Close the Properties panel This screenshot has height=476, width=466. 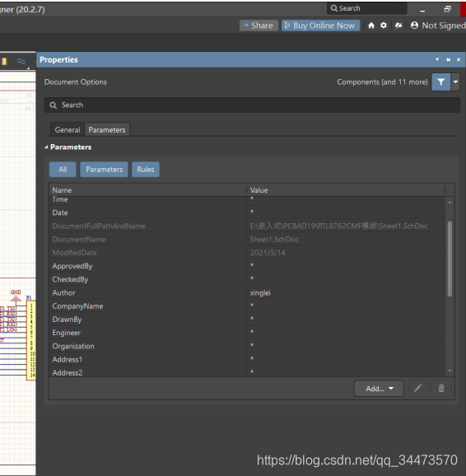pos(459,60)
